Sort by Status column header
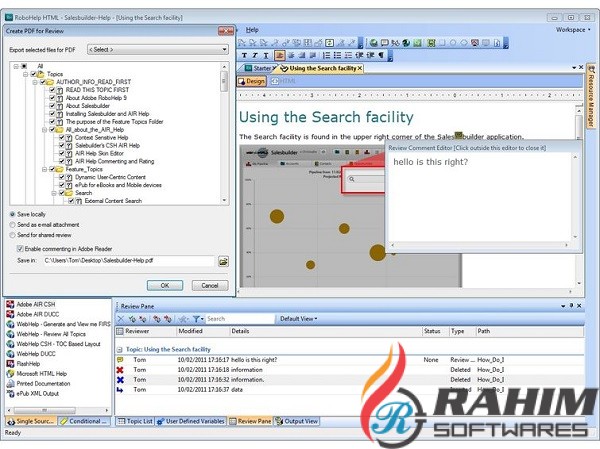The image size is (600, 449). click(x=435, y=331)
